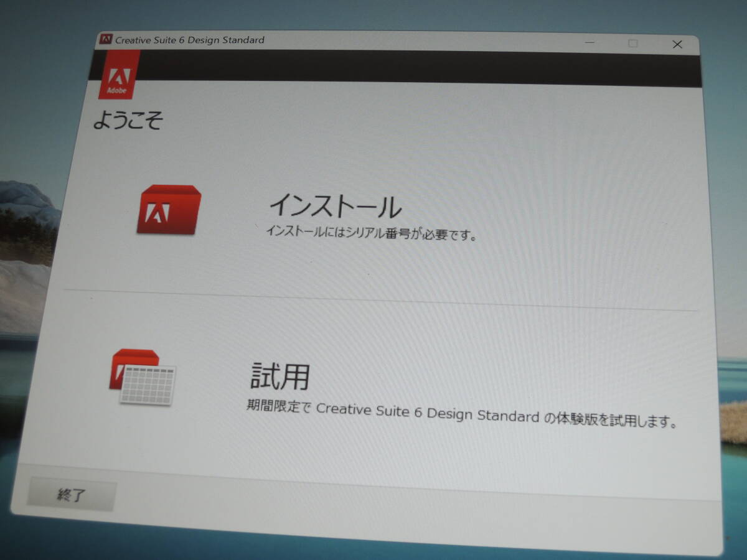Click the title bar Adobe app icon
This screenshot has height=560, width=747.
point(106,39)
